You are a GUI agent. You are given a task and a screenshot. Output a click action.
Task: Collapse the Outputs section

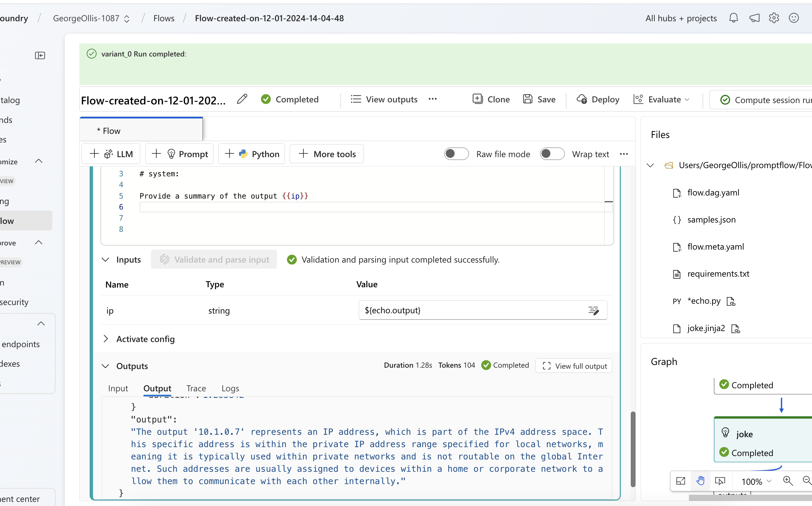pyautogui.click(x=106, y=366)
